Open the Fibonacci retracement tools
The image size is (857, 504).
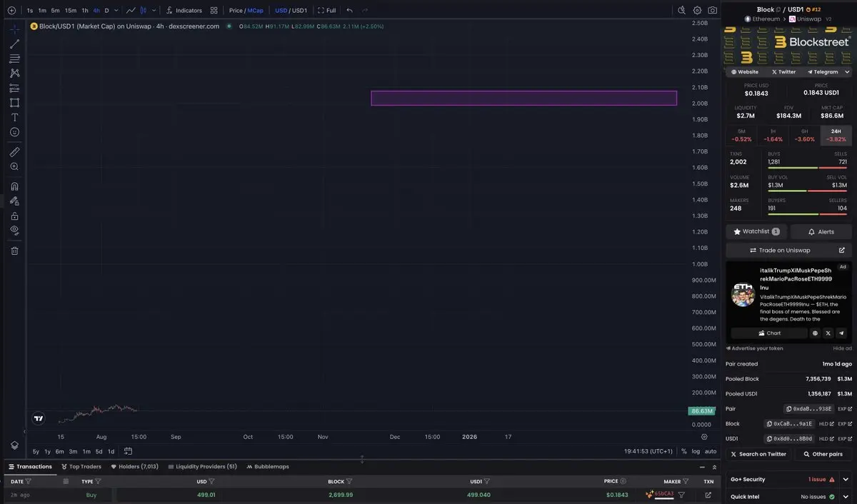pyautogui.click(x=14, y=59)
